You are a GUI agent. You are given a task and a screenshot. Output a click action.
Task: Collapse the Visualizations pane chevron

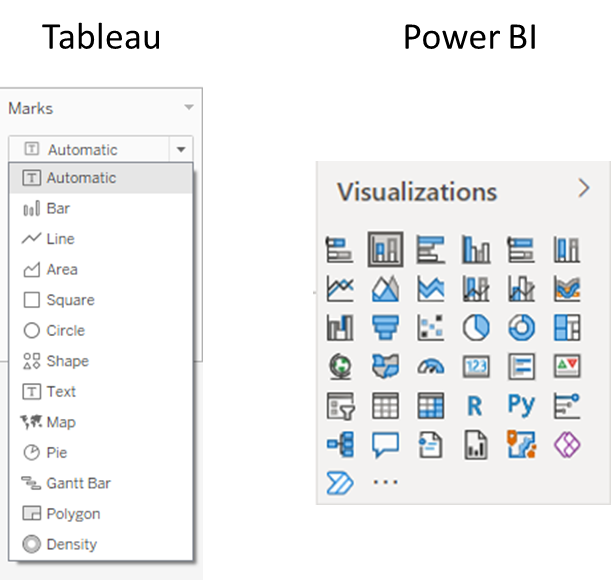tap(583, 189)
